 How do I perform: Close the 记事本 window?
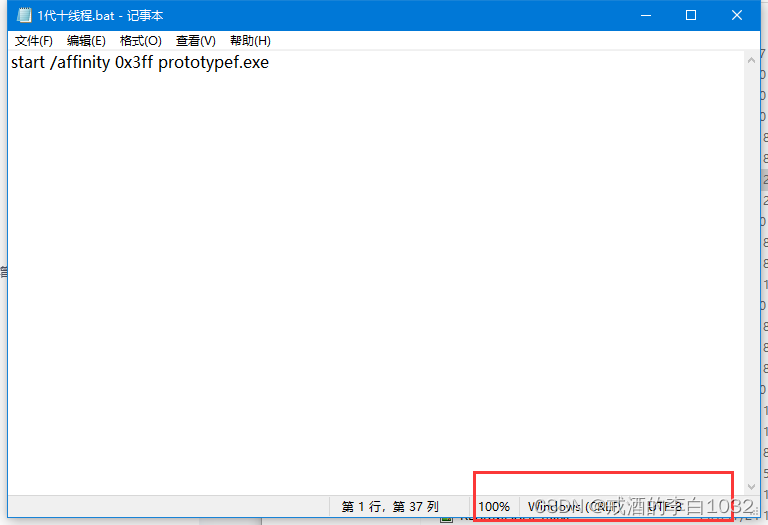tap(737, 15)
